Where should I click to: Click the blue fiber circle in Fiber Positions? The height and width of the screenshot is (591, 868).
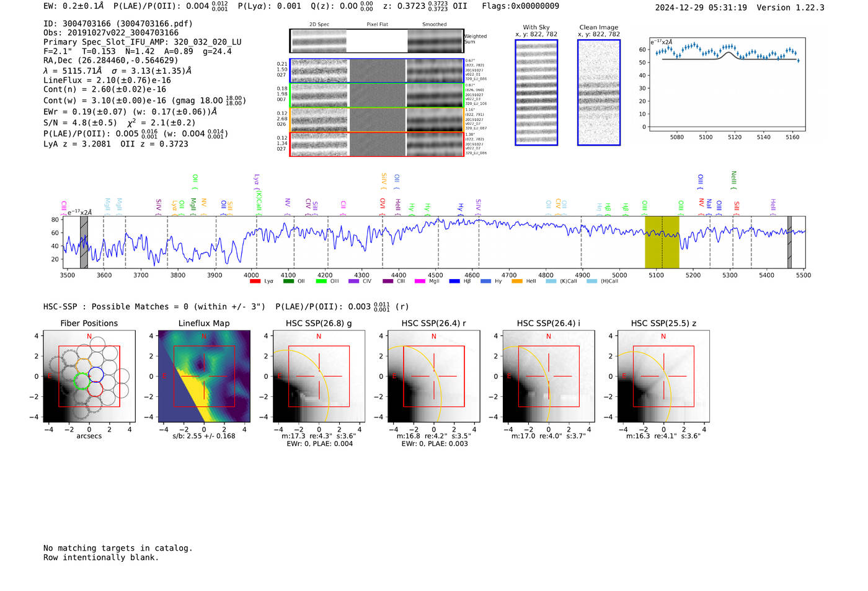[95, 375]
